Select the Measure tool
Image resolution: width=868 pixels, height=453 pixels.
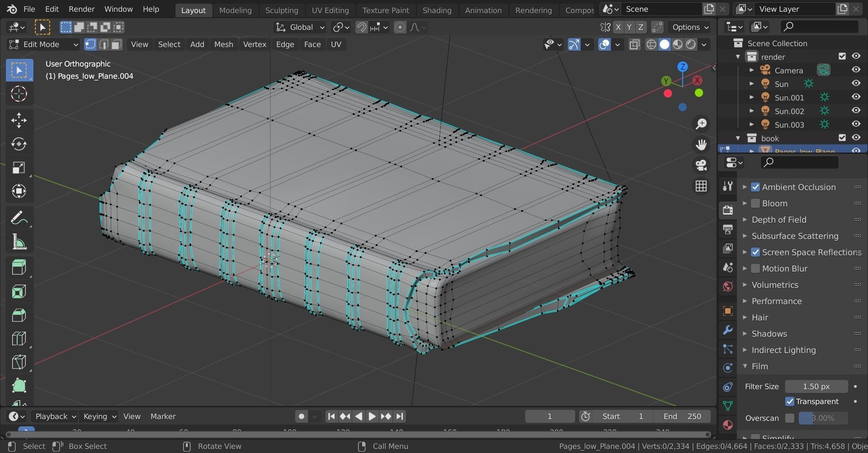click(x=19, y=242)
